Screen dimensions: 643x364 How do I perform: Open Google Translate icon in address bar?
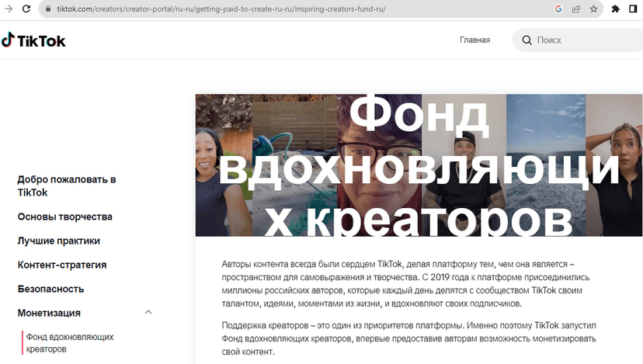tap(558, 9)
